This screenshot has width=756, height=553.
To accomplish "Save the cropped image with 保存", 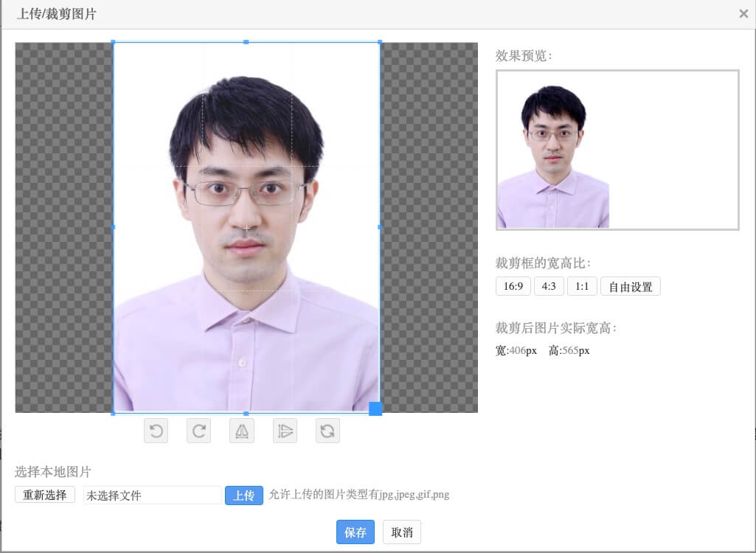I will coord(356,532).
